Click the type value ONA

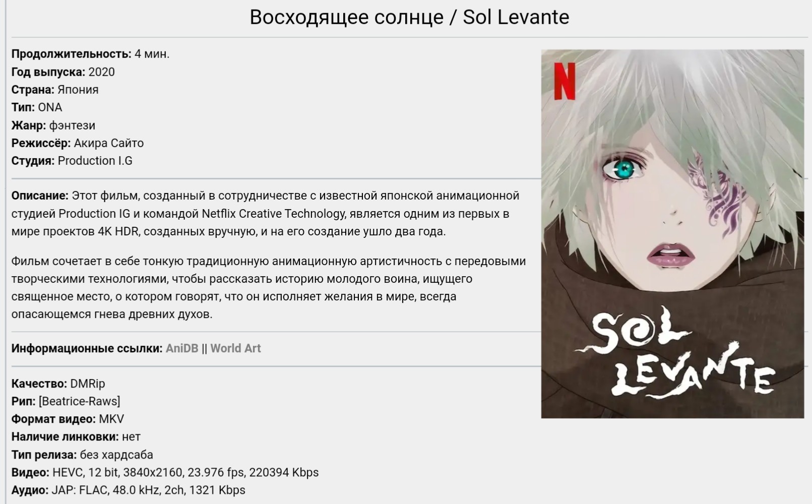[x=50, y=107]
